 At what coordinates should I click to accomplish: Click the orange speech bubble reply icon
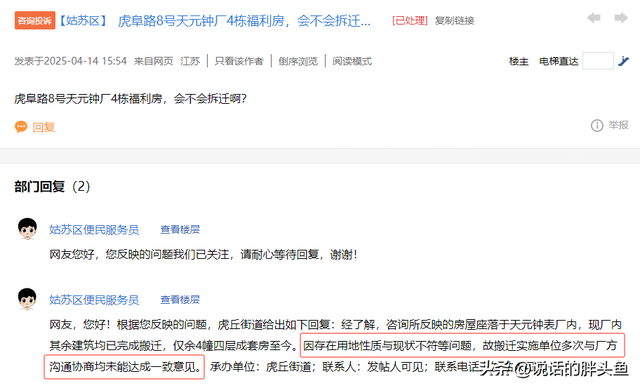point(21,127)
